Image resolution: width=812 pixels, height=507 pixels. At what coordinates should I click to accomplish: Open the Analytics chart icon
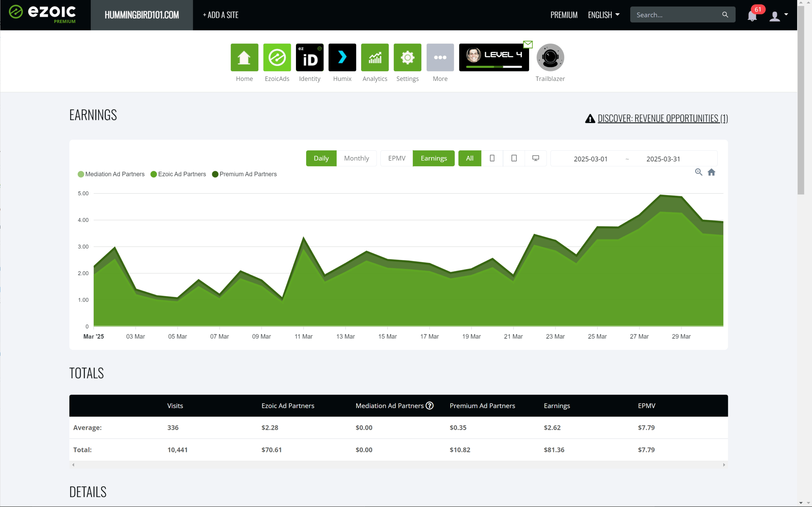click(375, 57)
